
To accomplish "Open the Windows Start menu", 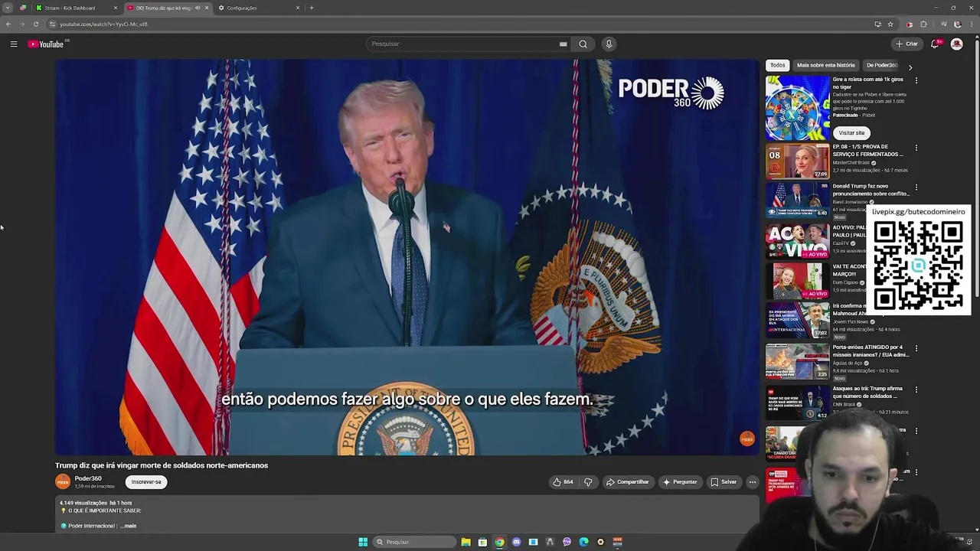I will 363,542.
